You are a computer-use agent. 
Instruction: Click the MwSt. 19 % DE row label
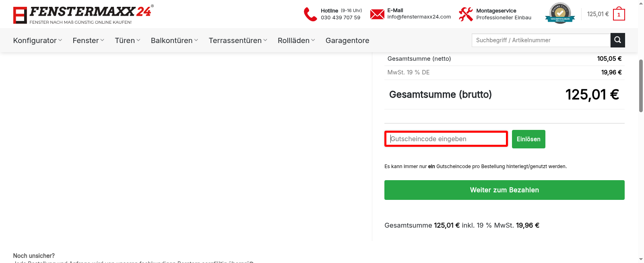(x=409, y=72)
